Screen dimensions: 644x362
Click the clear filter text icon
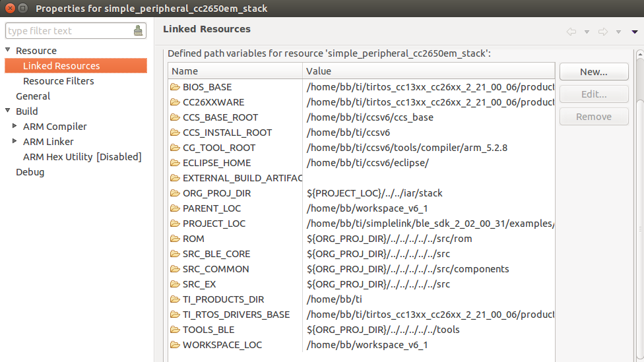pyautogui.click(x=138, y=31)
